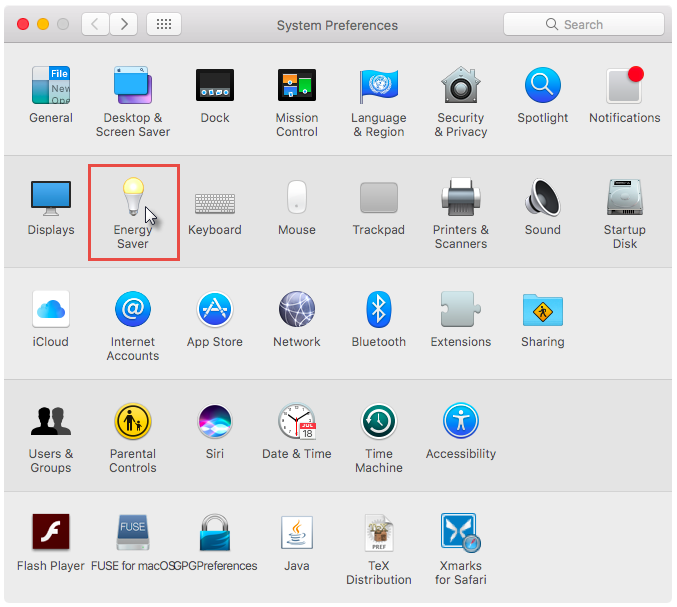Open the Energy Saver preferences
Image resolution: width=677 pixels, height=607 pixels.
pyautogui.click(x=133, y=198)
